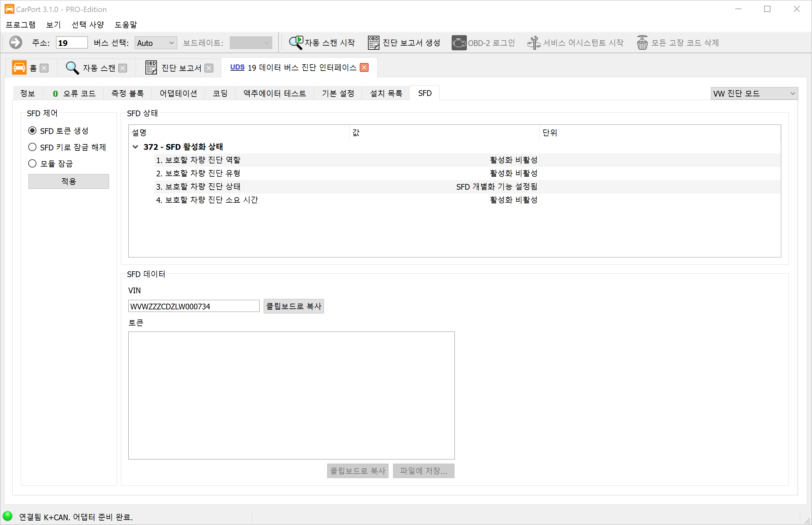Screen dimensions: 812x525
Task: Open the home tab car icon
Action: [19, 67]
